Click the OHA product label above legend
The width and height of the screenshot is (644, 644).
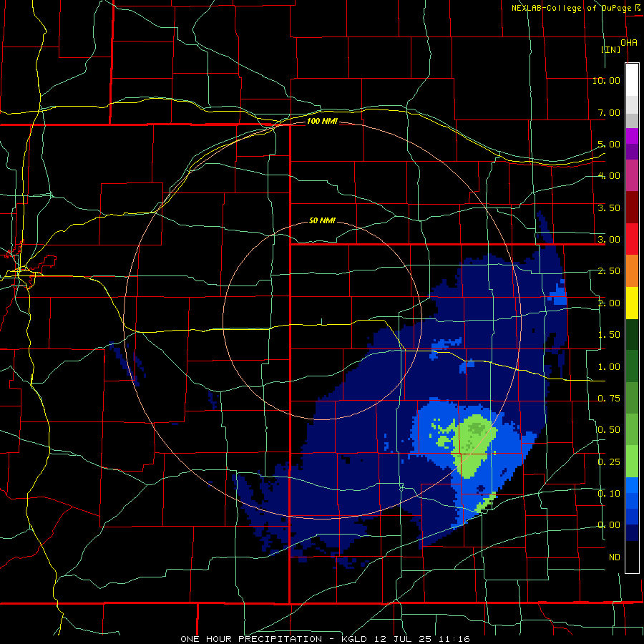(629, 43)
